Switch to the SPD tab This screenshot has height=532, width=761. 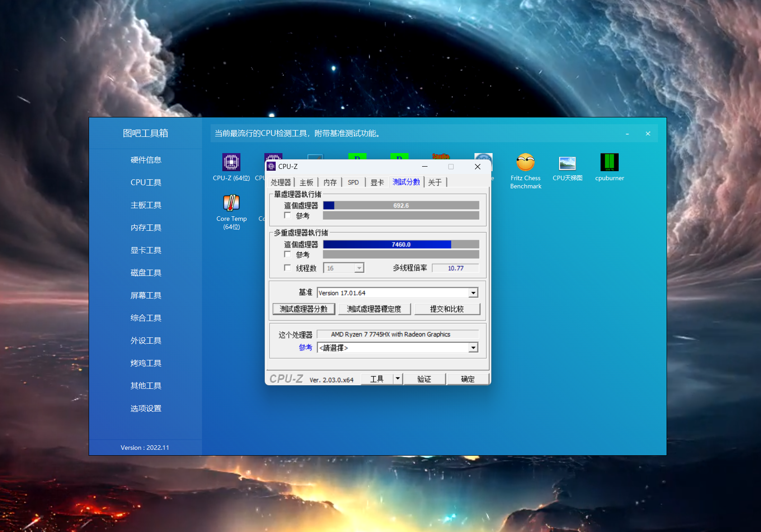pos(353,182)
